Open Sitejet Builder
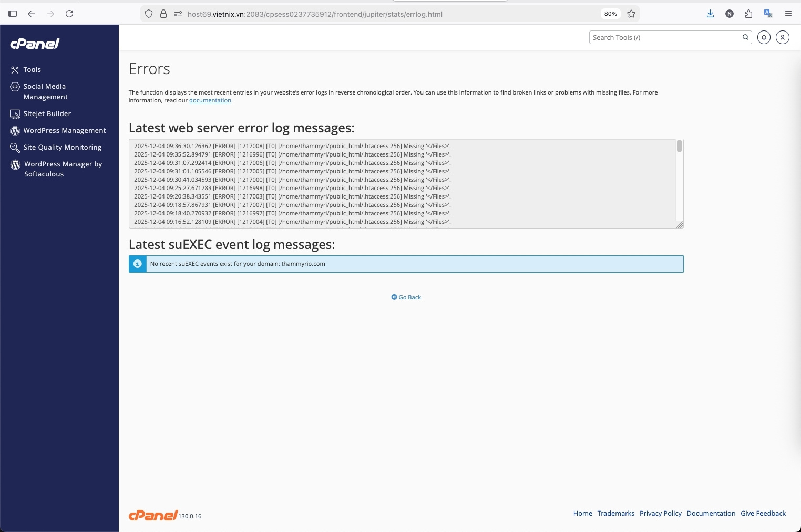Image resolution: width=801 pixels, height=532 pixels. [x=47, y=113]
